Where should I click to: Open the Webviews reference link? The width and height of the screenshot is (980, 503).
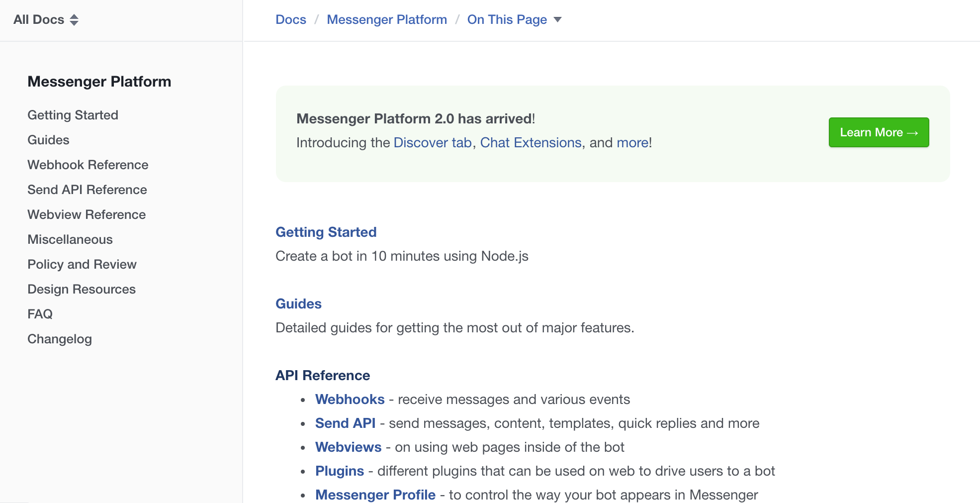coord(349,447)
